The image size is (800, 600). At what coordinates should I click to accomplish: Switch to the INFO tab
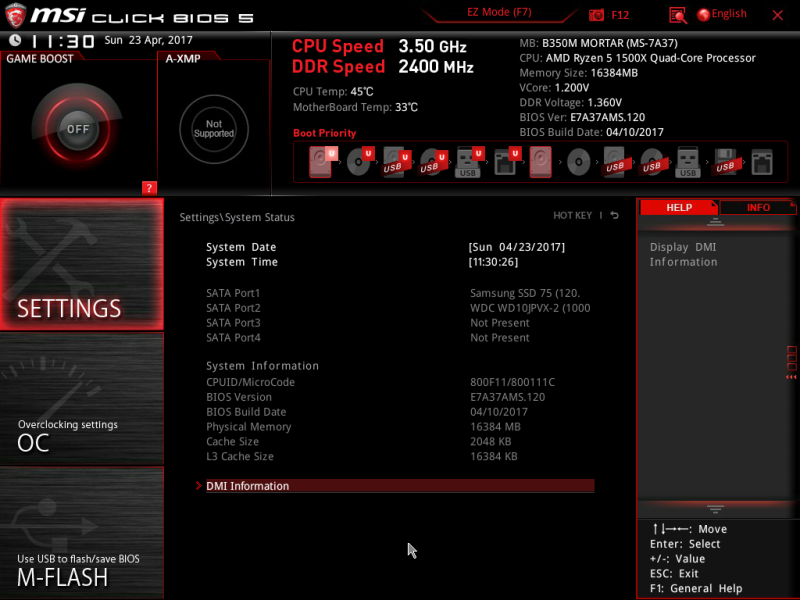[x=758, y=208]
